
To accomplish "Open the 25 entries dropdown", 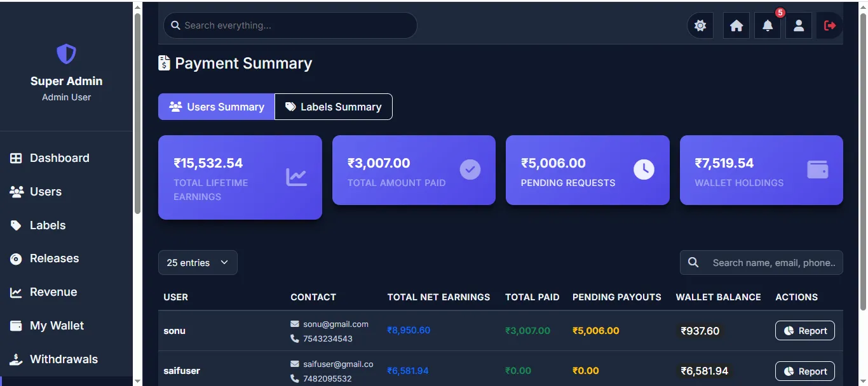I will click(x=198, y=263).
